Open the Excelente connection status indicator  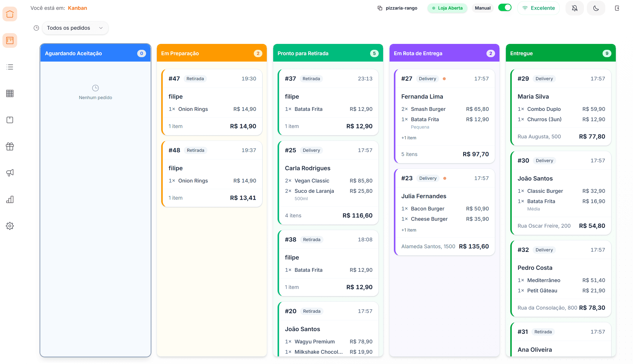pyautogui.click(x=538, y=8)
